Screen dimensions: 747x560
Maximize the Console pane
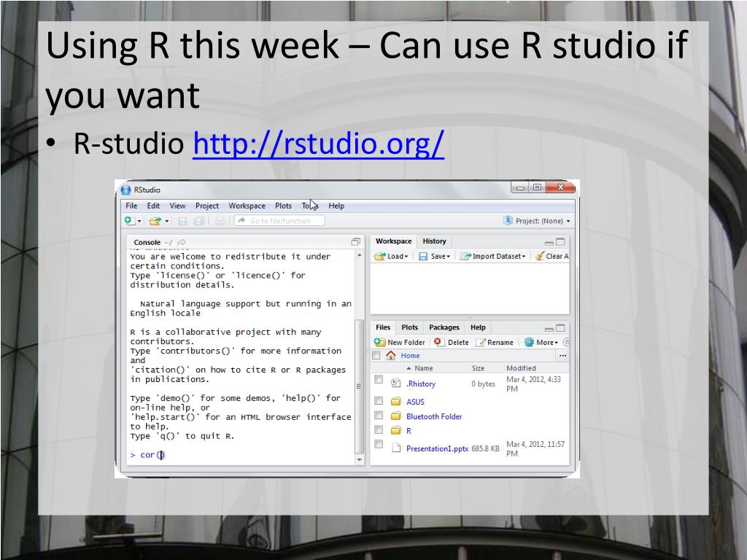click(x=355, y=242)
